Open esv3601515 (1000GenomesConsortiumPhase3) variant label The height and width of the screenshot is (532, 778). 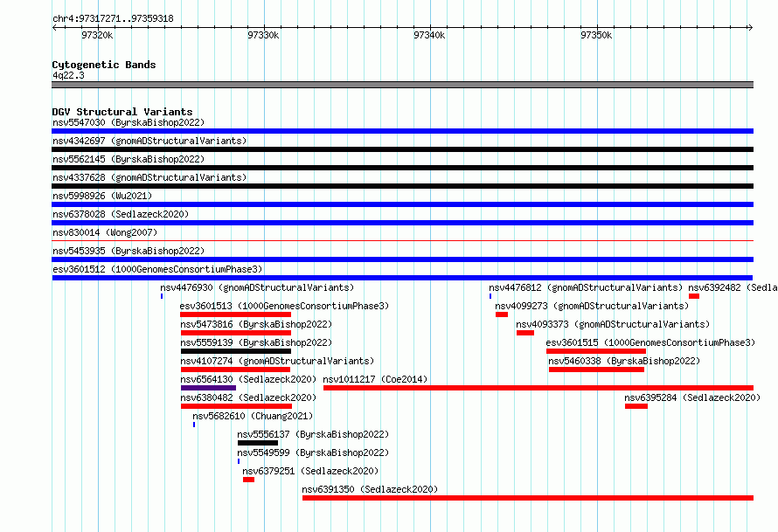click(x=650, y=342)
